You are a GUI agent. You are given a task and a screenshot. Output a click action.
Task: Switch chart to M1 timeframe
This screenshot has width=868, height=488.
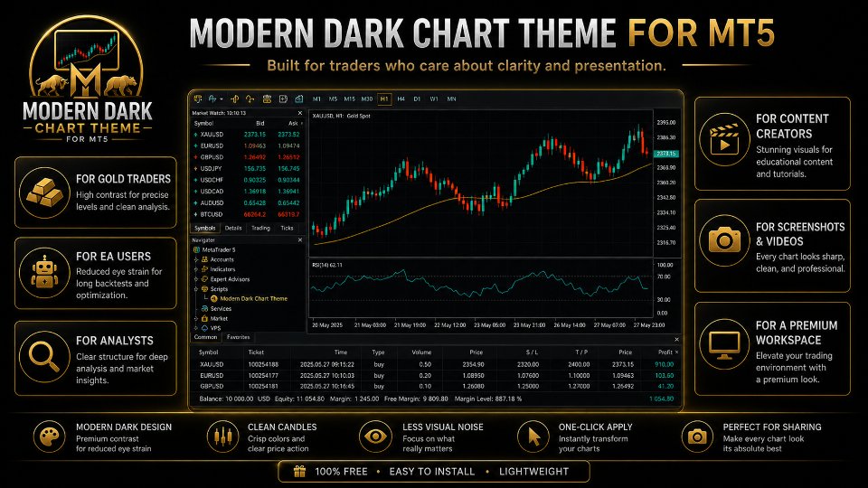[x=316, y=99]
